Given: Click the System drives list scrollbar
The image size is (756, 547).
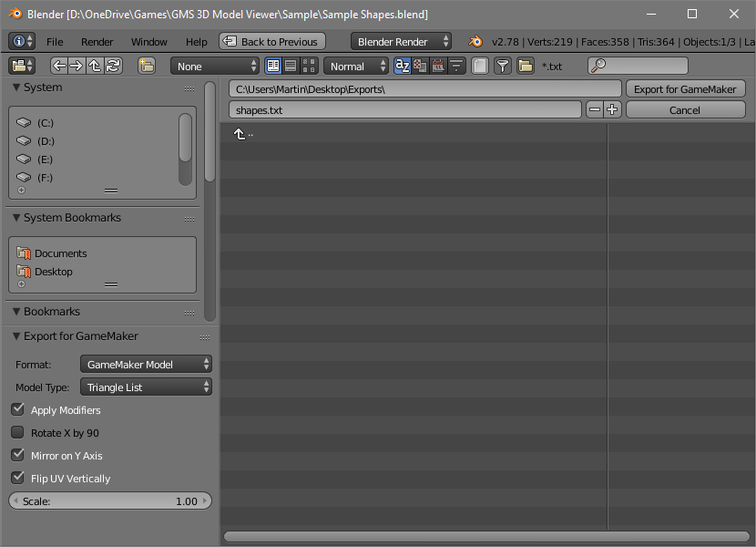Looking at the screenshot, I should 185,138.
